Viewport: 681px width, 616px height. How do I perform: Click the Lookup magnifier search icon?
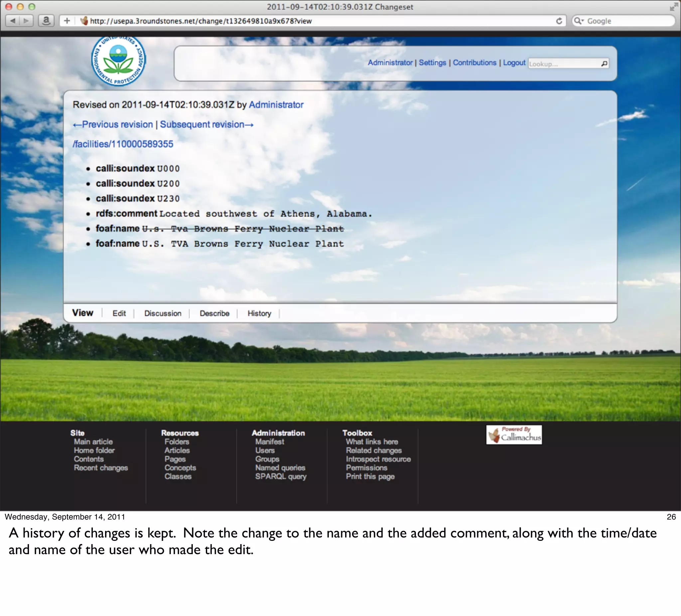(604, 64)
